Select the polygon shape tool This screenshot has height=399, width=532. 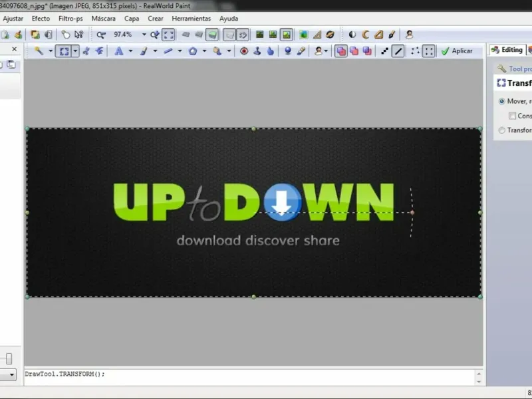(193, 51)
